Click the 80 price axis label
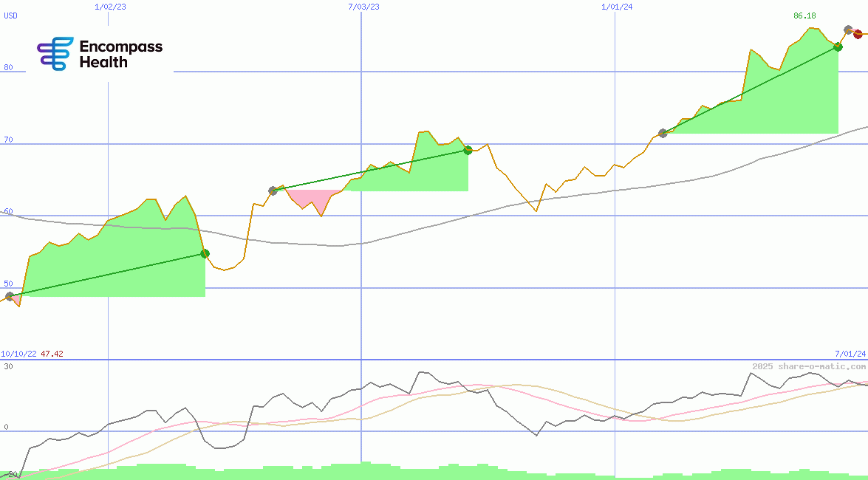 [x=8, y=67]
